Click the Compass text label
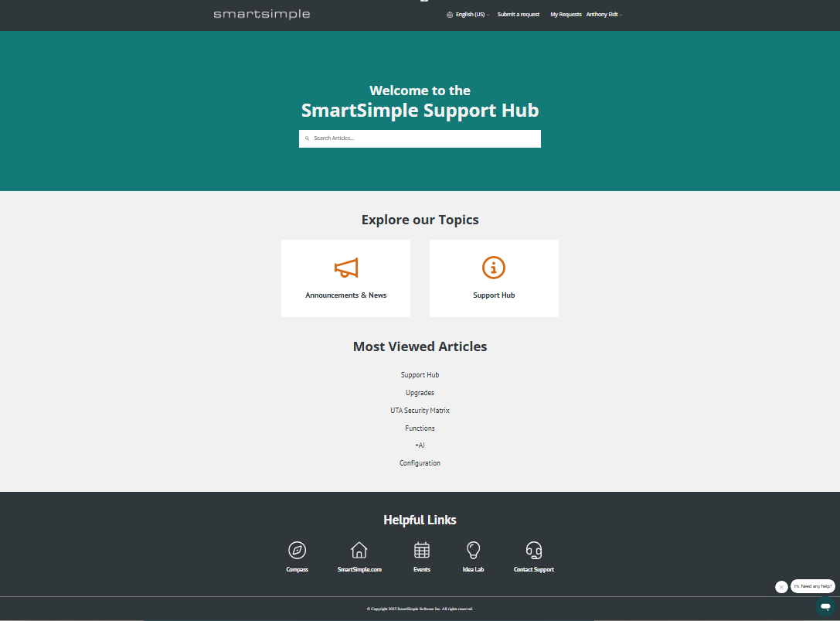Screen dimensions: 840x621 (298, 569)
